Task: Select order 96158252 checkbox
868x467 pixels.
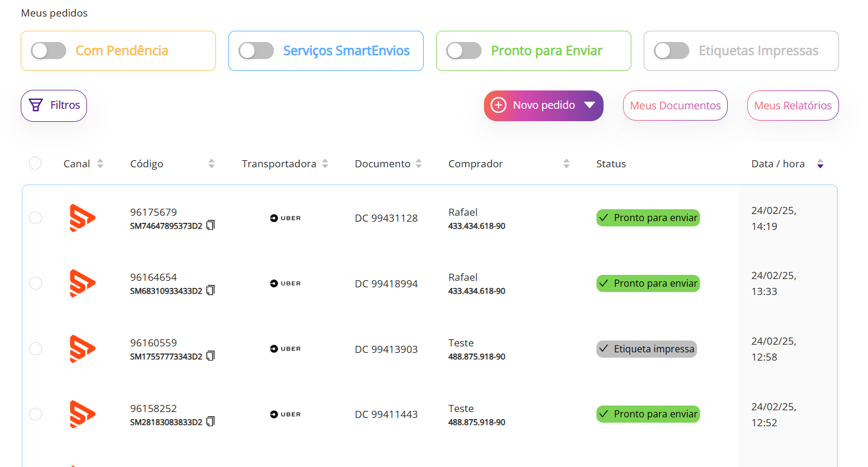Action: 36,414
